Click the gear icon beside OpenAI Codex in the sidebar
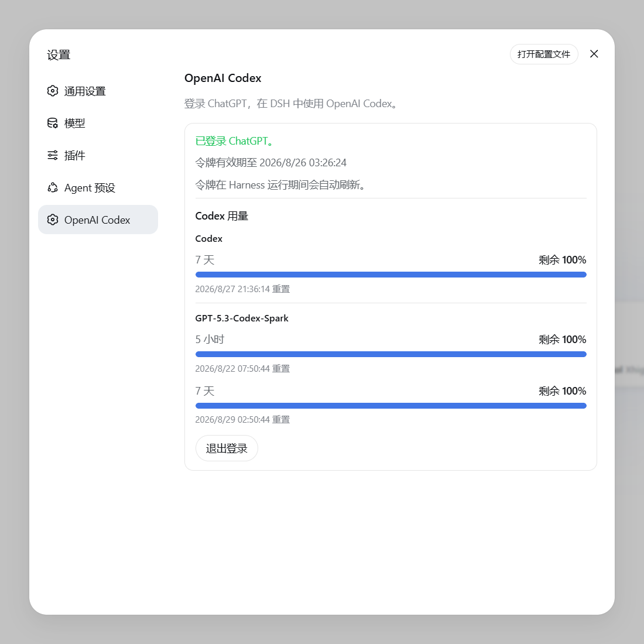The height and width of the screenshot is (644, 644). point(53,220)
